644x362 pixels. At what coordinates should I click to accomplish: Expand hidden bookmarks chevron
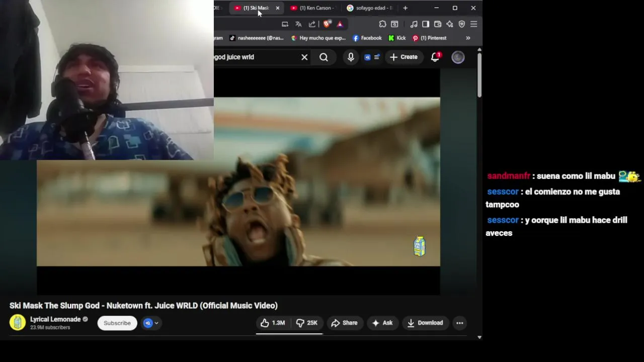click(468, 38)
